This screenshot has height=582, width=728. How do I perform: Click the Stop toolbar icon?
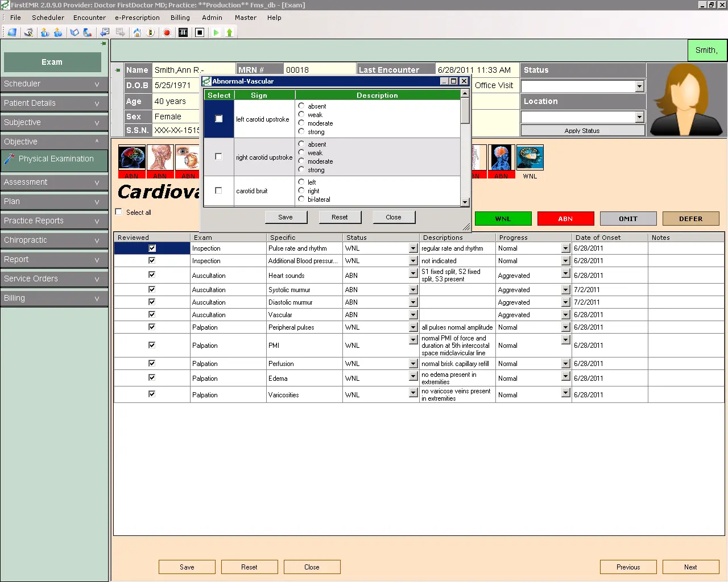(x=200, y=32)
